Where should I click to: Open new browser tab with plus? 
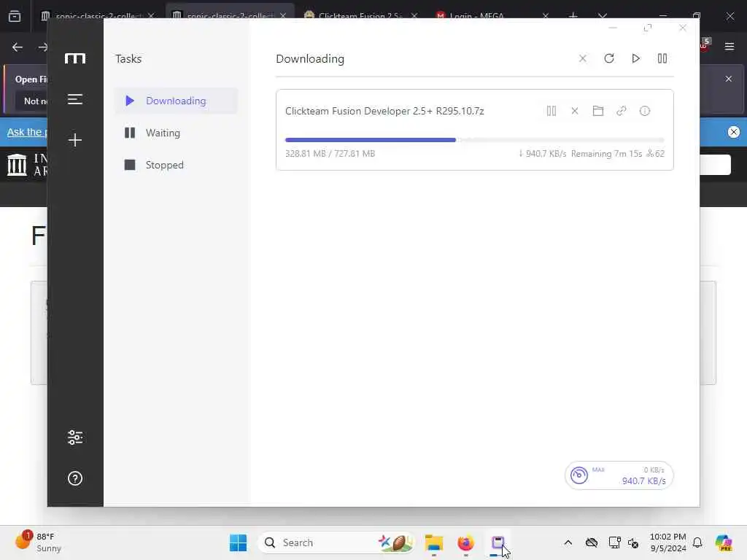(x=573, y=16)
